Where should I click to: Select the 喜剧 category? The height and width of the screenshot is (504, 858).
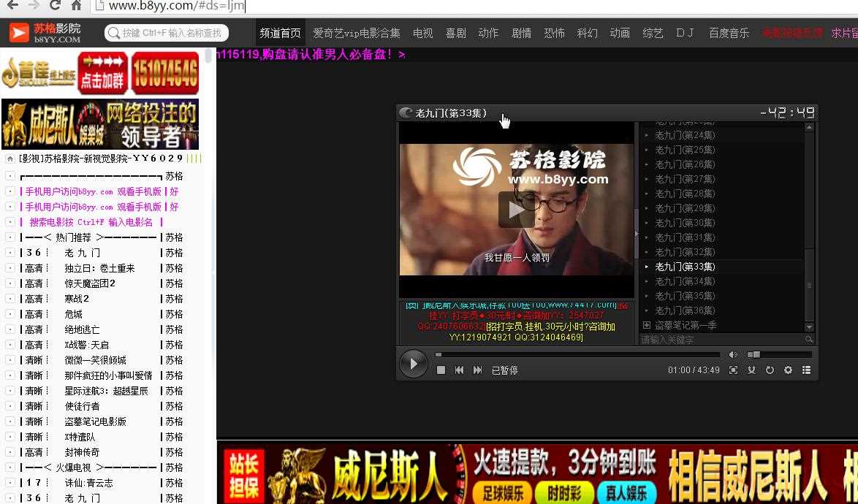(x=455, y=33)
